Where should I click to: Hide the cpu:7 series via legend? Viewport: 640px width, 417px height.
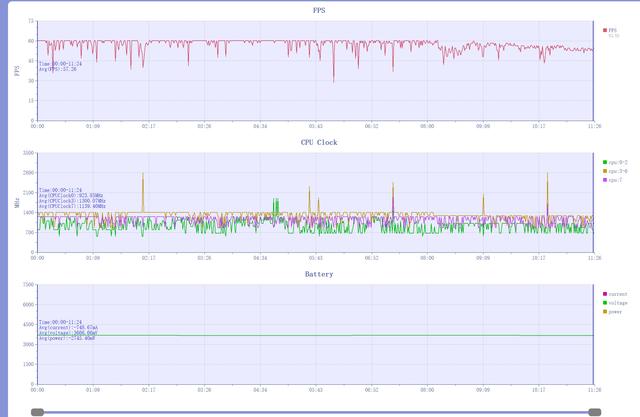coord(605,180)
